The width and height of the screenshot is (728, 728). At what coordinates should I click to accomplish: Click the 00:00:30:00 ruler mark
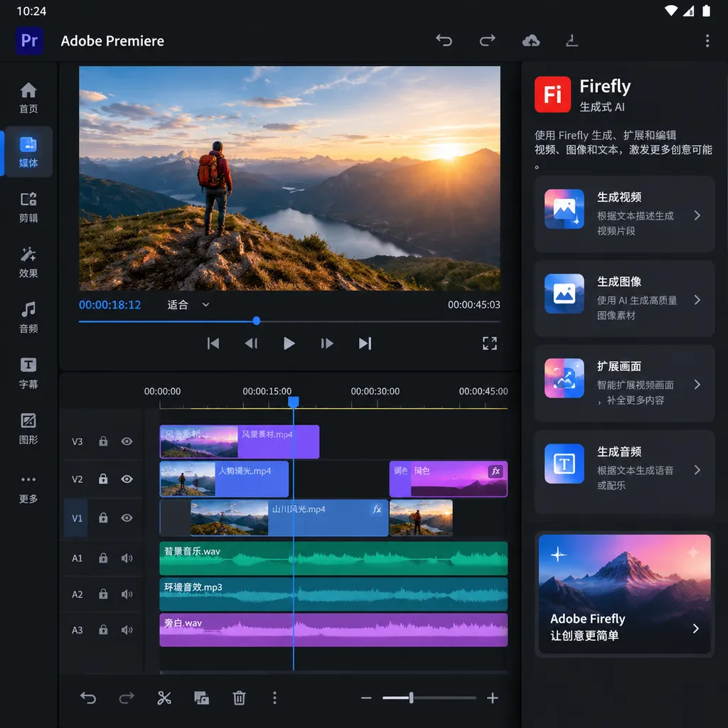pos(375,392)
